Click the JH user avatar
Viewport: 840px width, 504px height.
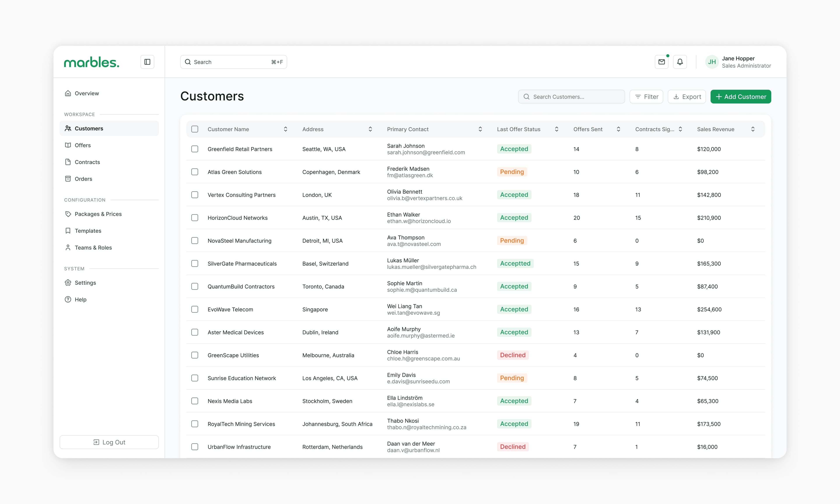712,62
